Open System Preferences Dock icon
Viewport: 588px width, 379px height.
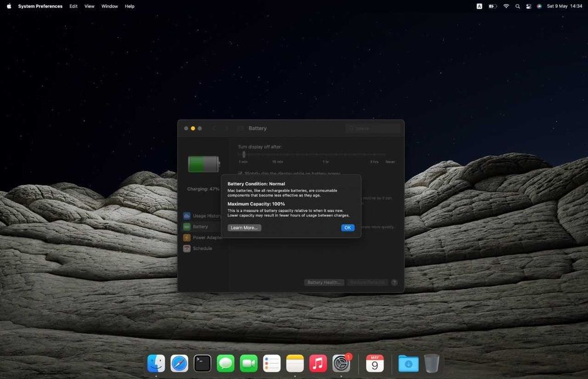point(341,363)
